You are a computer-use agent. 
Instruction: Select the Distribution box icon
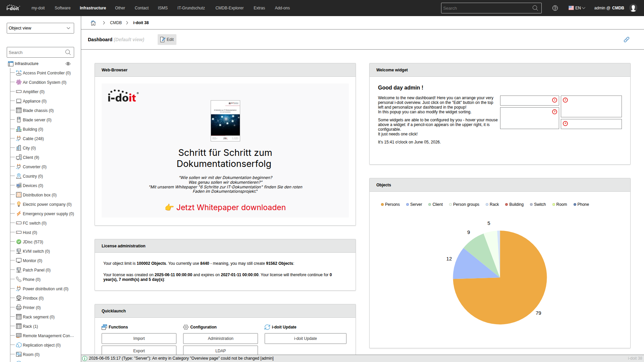coord(19,195)
